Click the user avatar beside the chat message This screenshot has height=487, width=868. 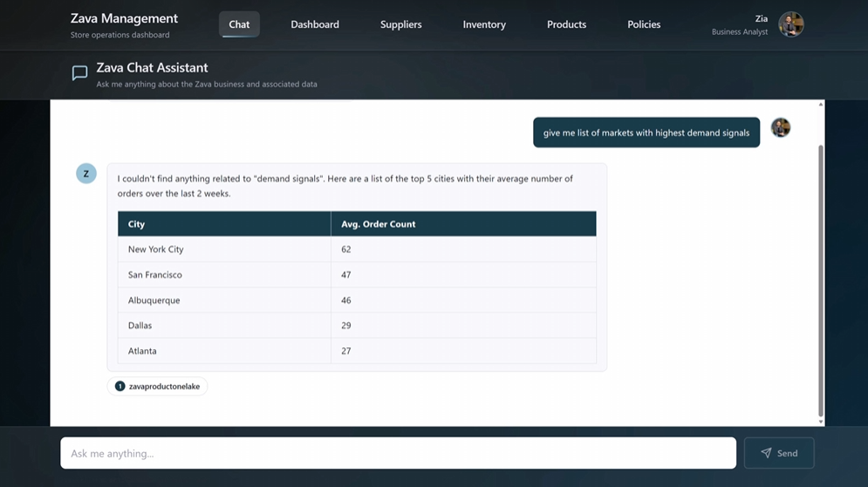pyautogui.click(x=780, y=127)
